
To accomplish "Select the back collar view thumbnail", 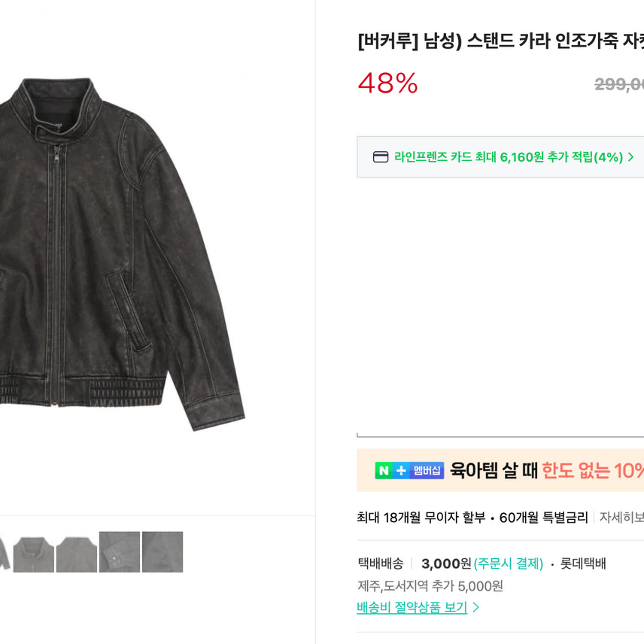I will (x=77, y=552).
